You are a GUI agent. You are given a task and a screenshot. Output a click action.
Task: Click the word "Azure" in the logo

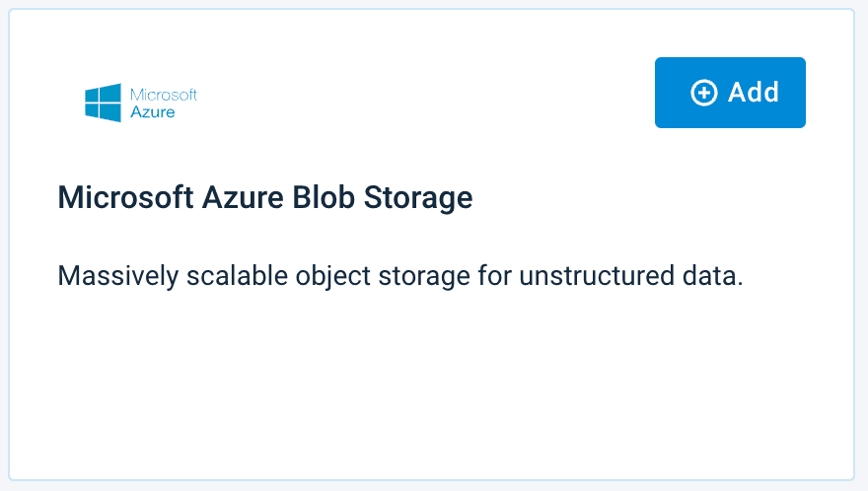[x=153, y=112]
